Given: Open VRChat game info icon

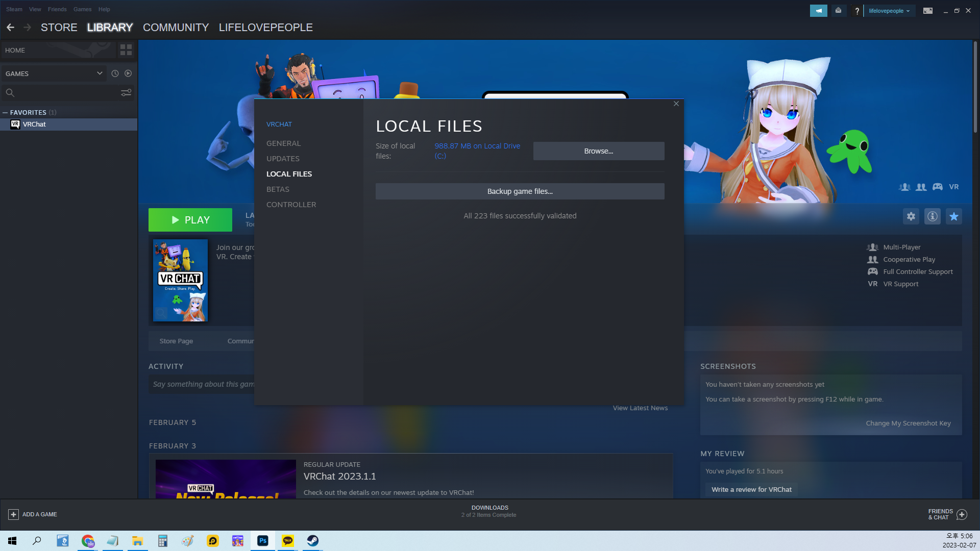Looking at the screenshot, I should click(x=933, y=216).
